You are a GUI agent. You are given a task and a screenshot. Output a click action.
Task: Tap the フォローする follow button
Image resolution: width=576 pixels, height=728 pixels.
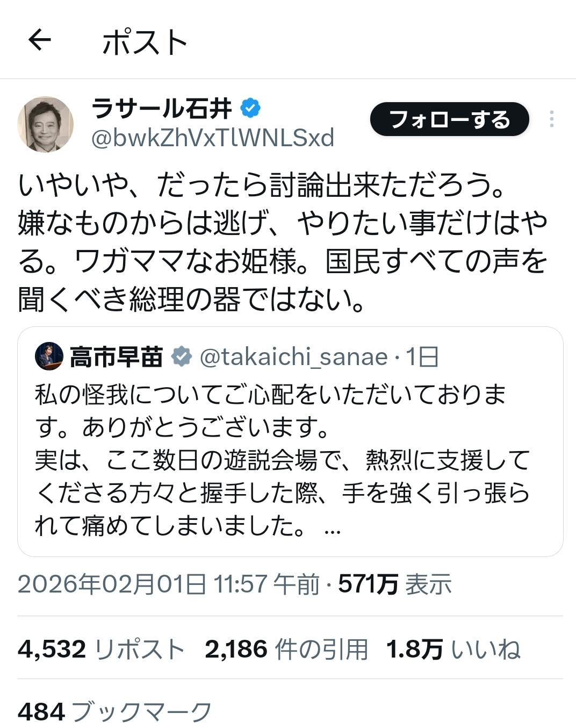(x=449, y=119)
